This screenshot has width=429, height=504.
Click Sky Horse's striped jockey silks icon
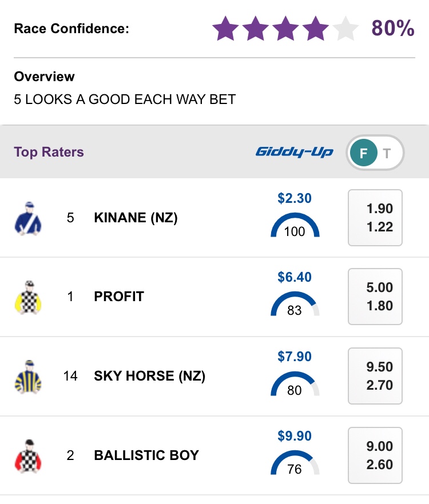28,377
